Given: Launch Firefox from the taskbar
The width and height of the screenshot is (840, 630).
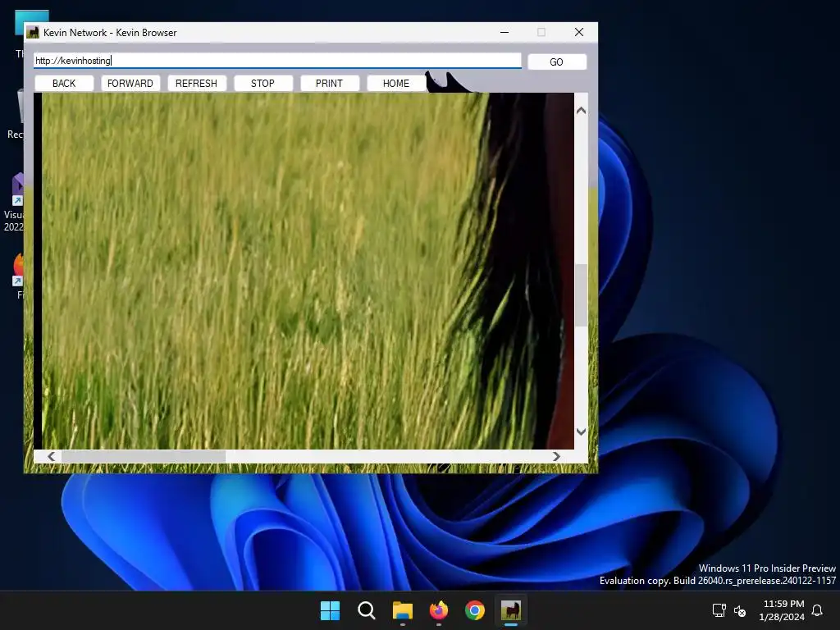Looking at the screenshot, I should click(x=439, y=610).
